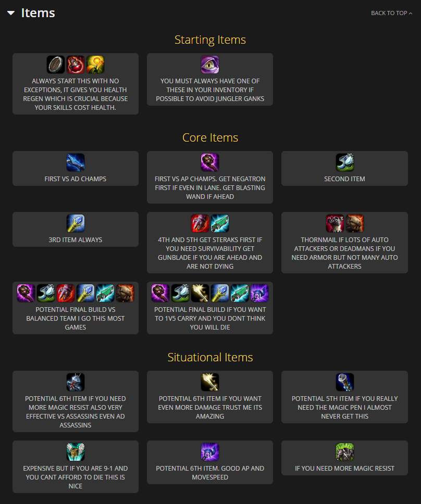Select the 3rd Item Always staff icon
Image resolution: width=421 pixels, height=504 pixels.
pyautogui.click(x=76, y=223)
